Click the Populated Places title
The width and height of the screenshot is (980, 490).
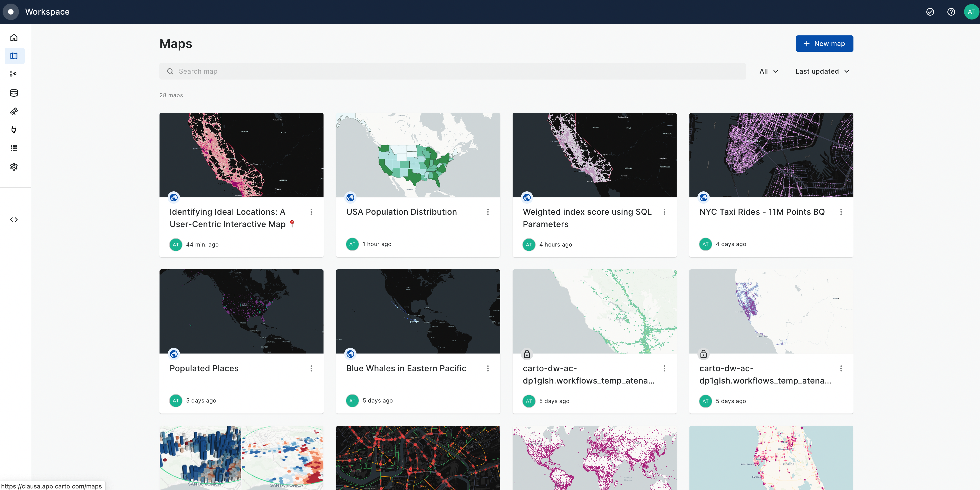click(x=204, y=368)
